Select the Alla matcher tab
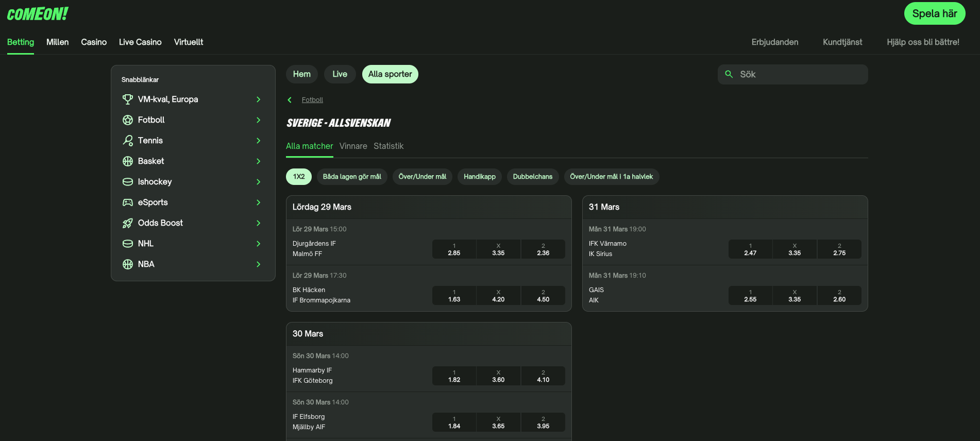Image resolution: width=980 pixels, height=441 pixels. 310,146
